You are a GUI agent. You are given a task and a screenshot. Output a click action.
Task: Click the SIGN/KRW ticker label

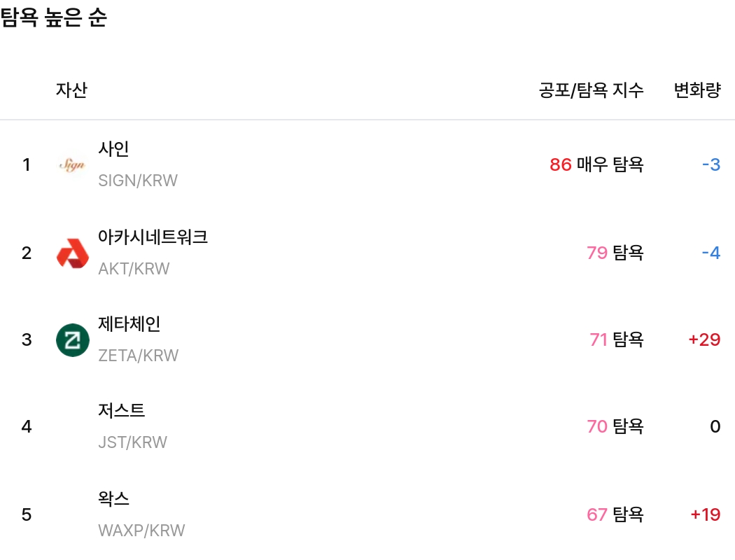[138, 181]
